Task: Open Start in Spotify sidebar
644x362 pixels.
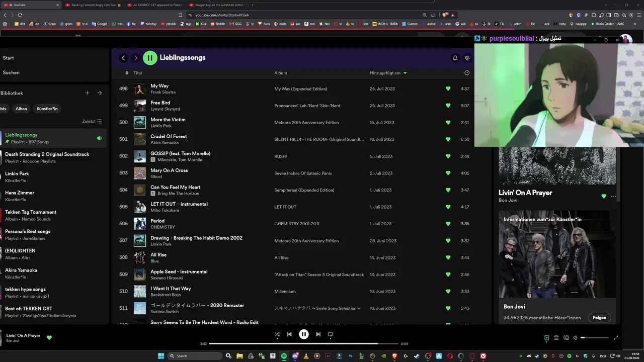Action: point(8,58)
